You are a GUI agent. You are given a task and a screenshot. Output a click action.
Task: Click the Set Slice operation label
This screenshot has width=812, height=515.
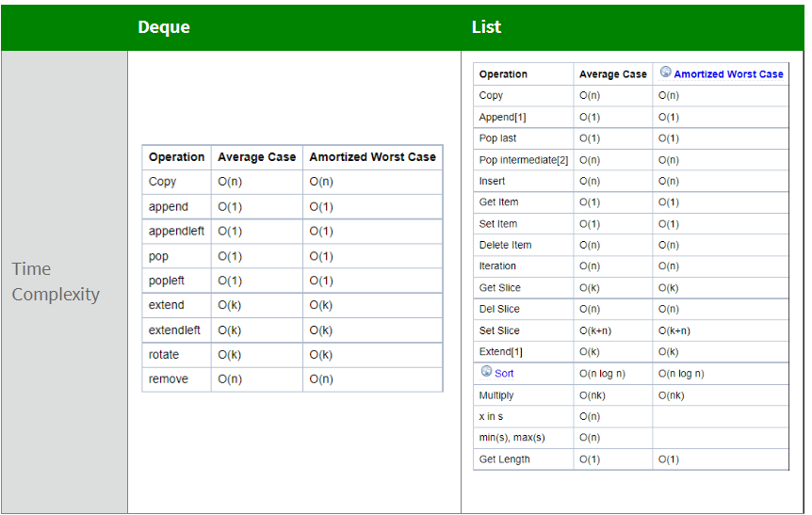coord(499,330)
